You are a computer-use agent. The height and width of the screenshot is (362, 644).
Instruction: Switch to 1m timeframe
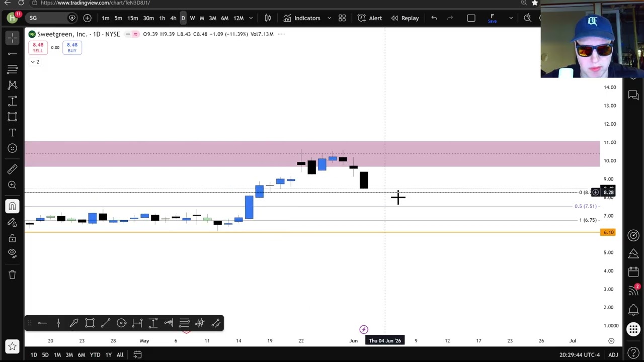point(105,18)
